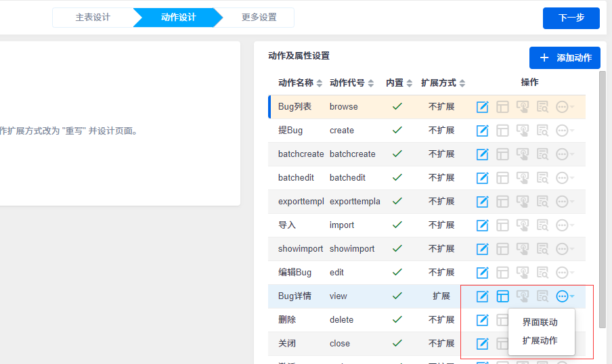
Task: Click edit icon in showimport row
Action: 482,249
